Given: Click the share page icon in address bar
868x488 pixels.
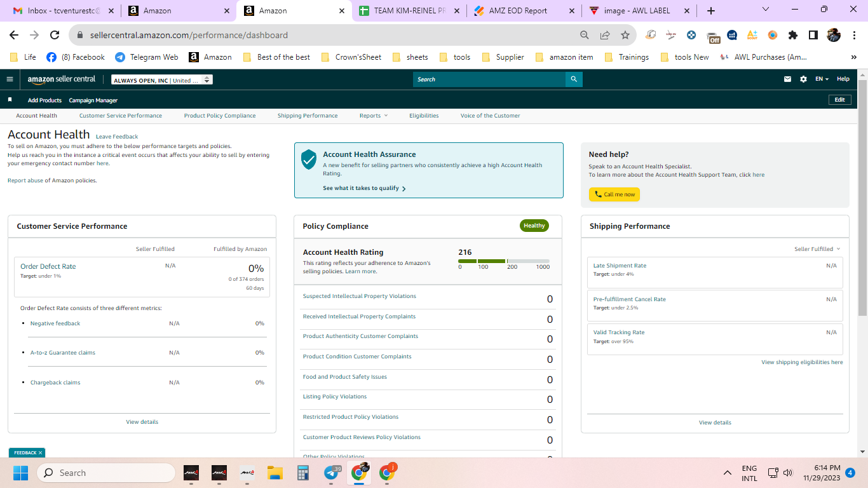Looking at the screenshot, I should click(x=605, y=36).
